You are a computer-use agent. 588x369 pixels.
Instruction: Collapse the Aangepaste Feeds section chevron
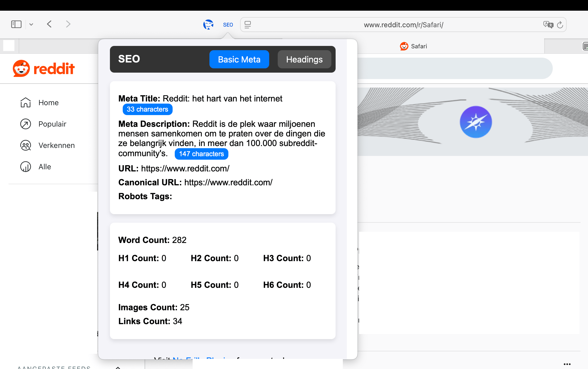point(118,367)
